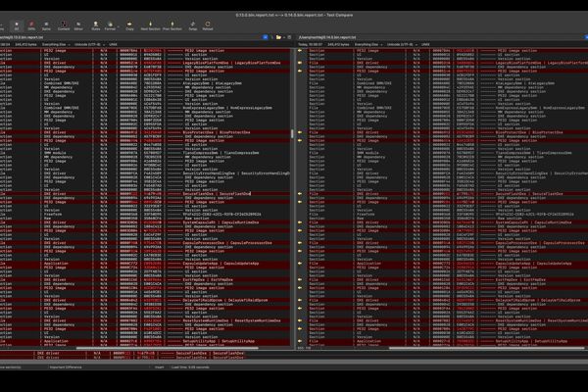Open left pane Unicode (UTF-8) encoding dropdown

click(89, 44)
